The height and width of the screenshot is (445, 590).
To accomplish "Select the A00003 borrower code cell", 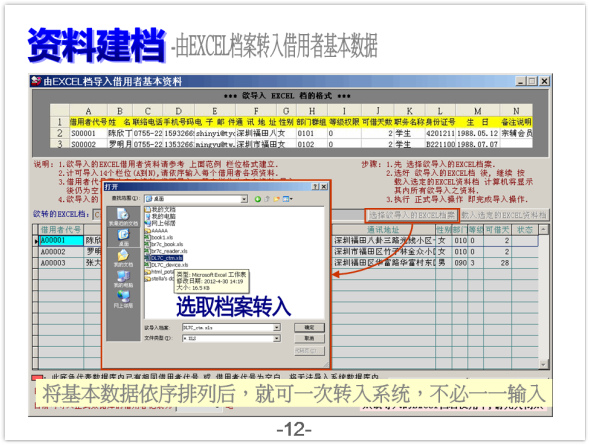I will pyautogui.click(x=61, y=263).
